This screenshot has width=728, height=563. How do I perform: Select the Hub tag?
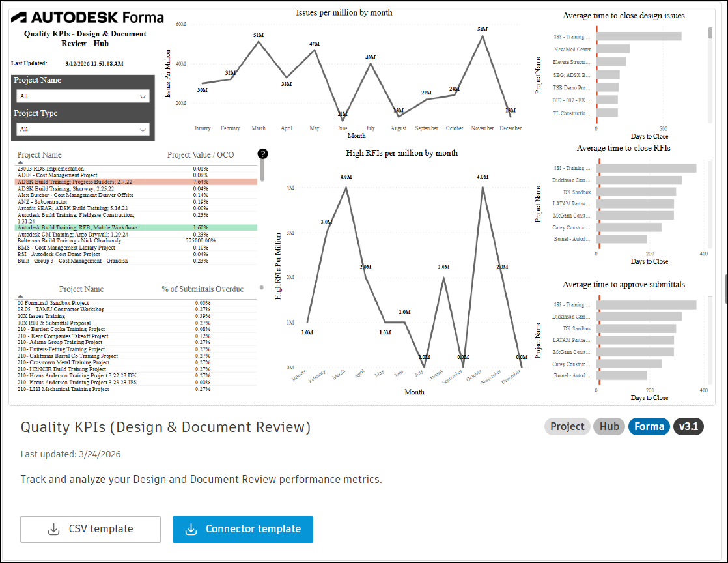609,426
